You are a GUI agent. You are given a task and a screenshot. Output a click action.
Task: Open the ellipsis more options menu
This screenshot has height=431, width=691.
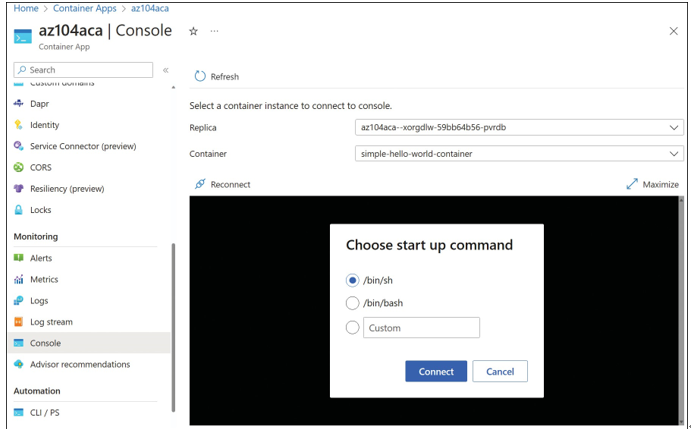(214, 31)
